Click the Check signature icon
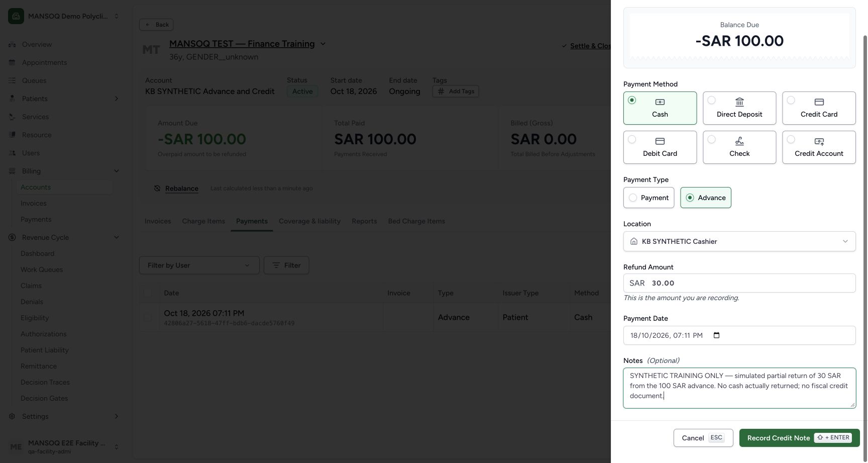The height and width of the screenshot is (463, 868). (739, 141)
